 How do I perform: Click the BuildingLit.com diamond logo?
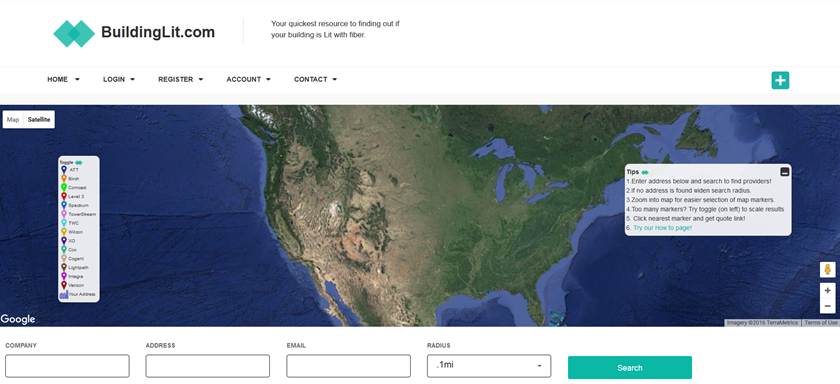pos(74,33)
